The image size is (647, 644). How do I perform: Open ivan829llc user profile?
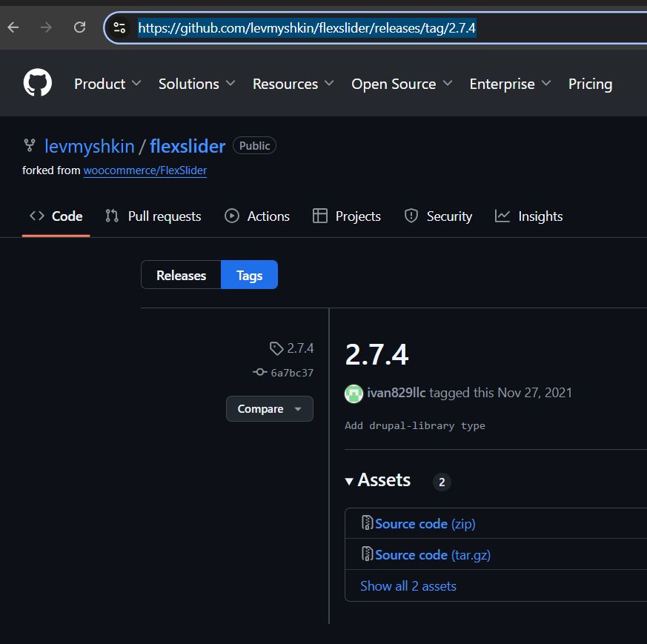[x=396, y=393]
